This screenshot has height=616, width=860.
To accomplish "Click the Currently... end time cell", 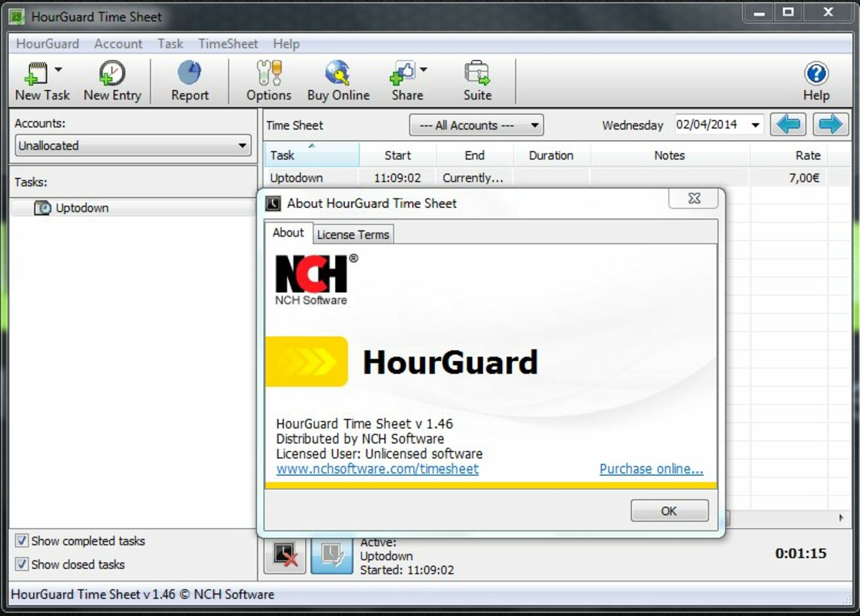I will point(473,178).
